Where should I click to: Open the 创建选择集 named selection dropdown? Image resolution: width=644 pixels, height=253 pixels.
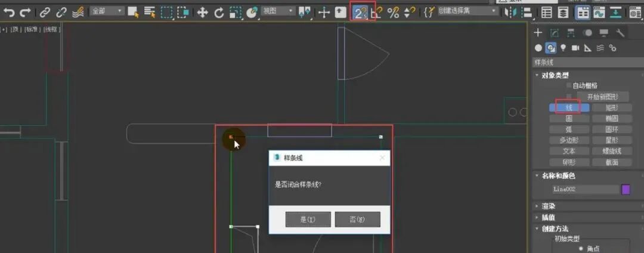467,11
